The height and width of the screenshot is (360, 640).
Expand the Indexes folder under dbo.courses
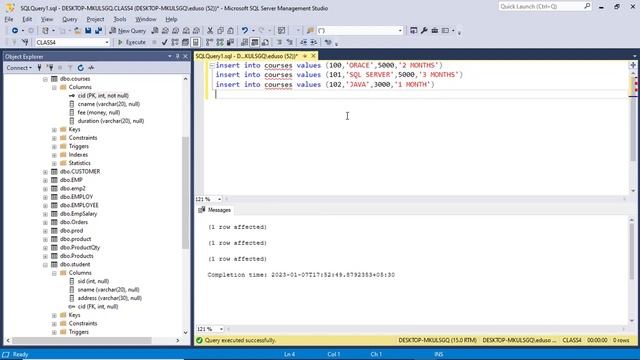click(54, 155)
